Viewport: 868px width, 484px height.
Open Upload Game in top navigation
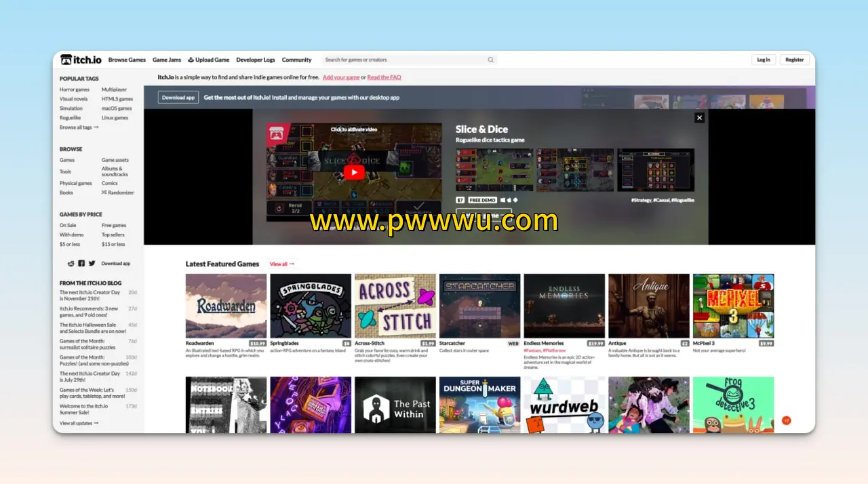(209, 60)
